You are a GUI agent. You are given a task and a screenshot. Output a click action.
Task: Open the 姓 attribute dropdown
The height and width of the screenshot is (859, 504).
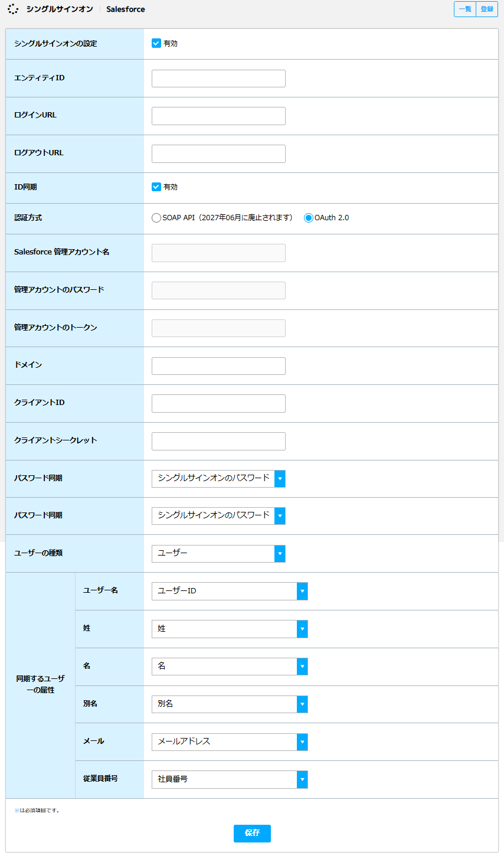230,629
